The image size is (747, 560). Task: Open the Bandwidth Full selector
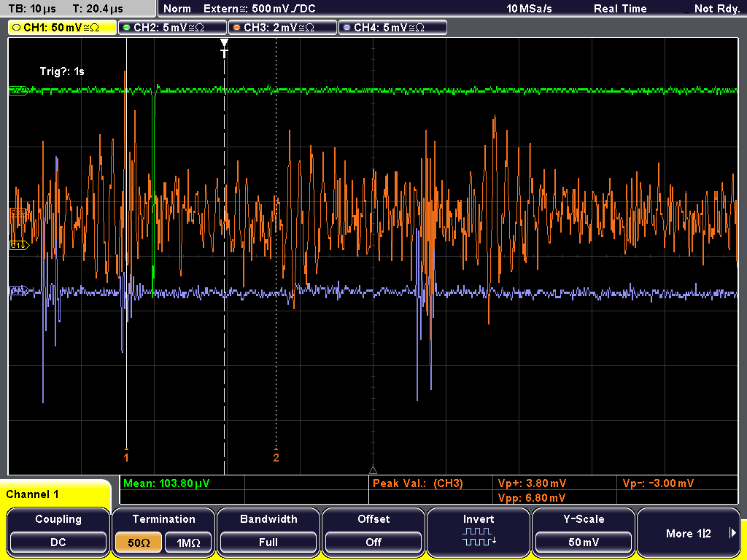click(x=268, y=542)
